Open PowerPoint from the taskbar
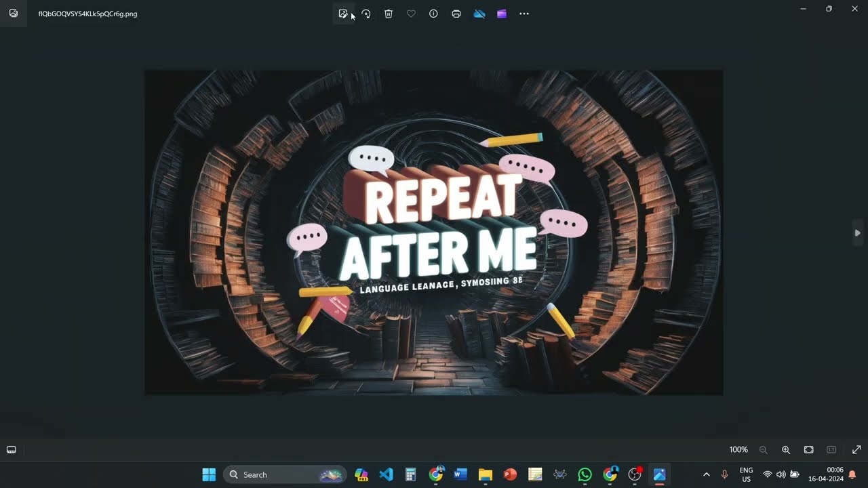868x488 pixels. click(510, 474)
